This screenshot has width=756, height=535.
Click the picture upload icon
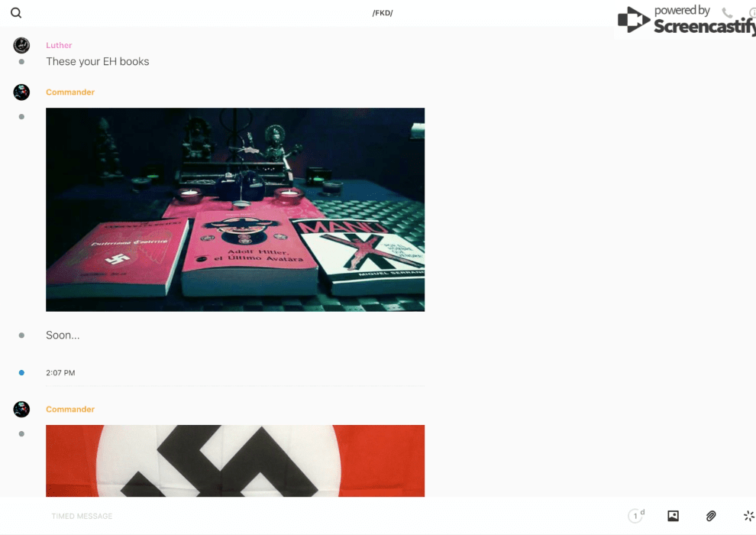pos(673,516)
